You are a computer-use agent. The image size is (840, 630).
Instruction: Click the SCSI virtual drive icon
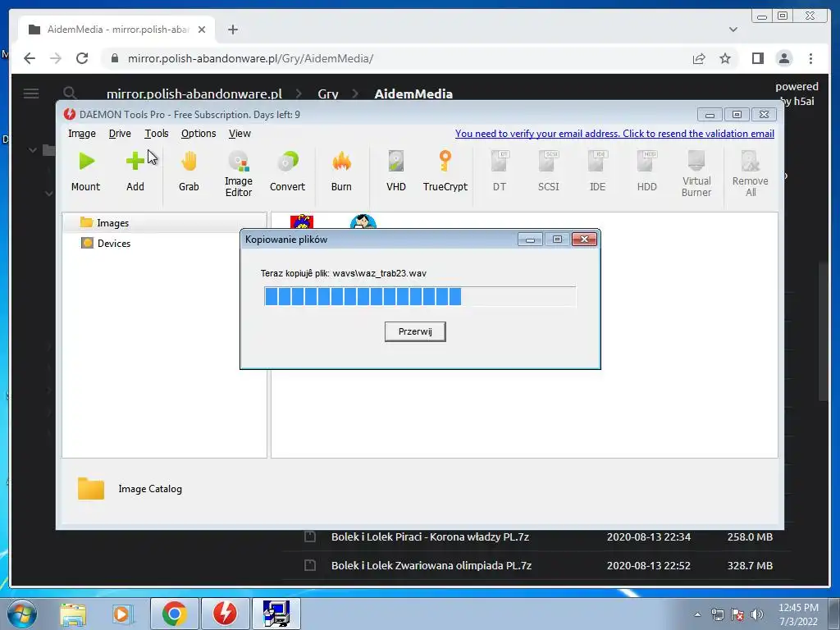548,171
